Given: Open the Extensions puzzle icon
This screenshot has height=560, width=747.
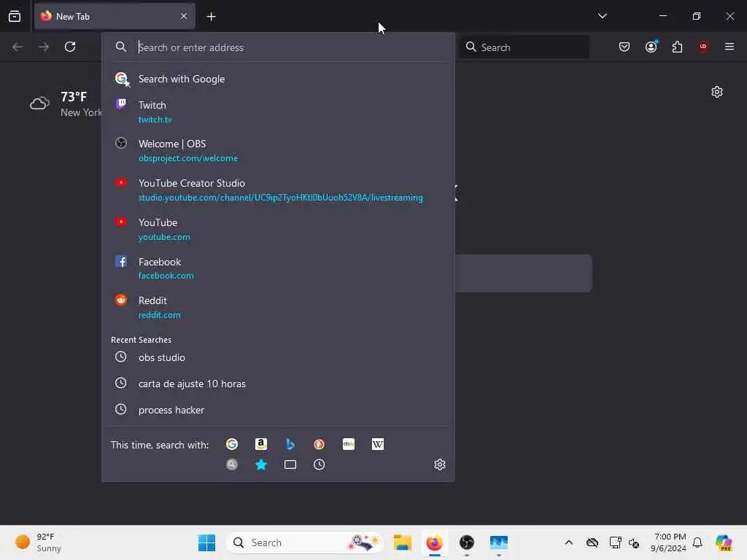Looking at the screenshot, I should click(x=677, y=47).
